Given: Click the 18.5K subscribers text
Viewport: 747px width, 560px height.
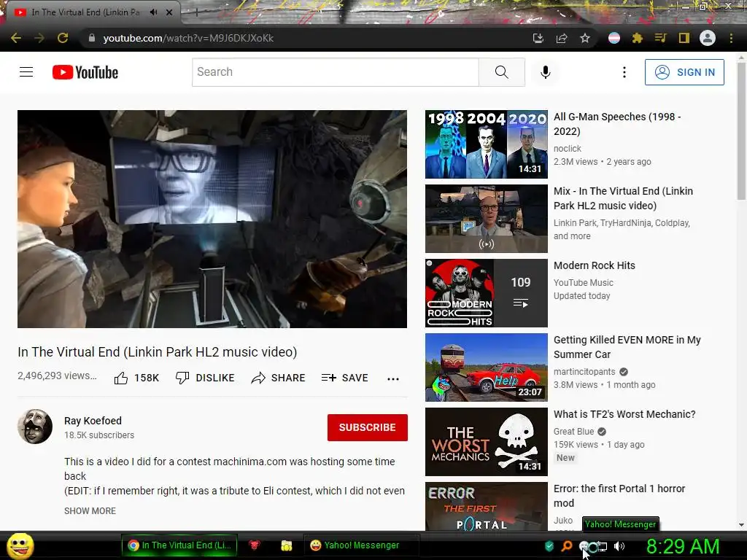Looking at the screenshot, I should (x=99, y=435).
